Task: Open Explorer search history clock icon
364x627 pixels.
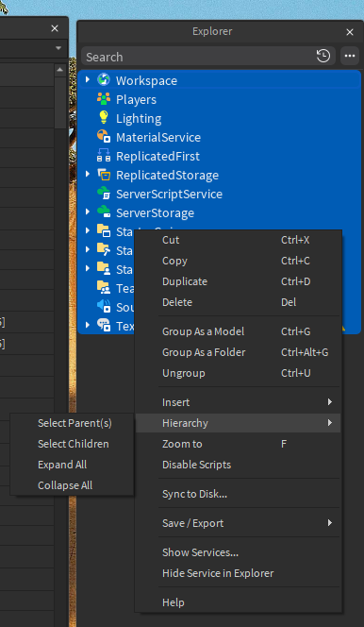Action: pos(323,56)
